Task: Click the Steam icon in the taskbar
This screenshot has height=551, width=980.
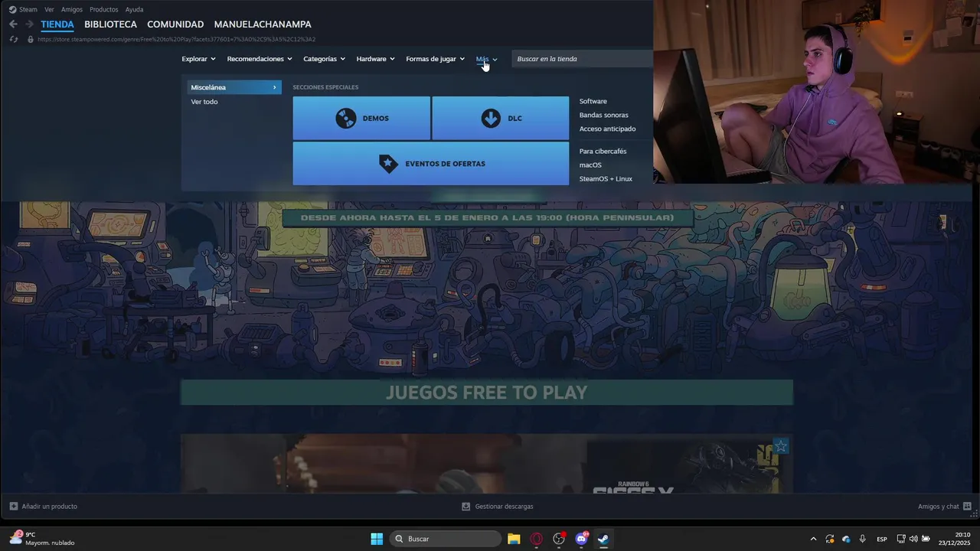Action: pos(603,539)
